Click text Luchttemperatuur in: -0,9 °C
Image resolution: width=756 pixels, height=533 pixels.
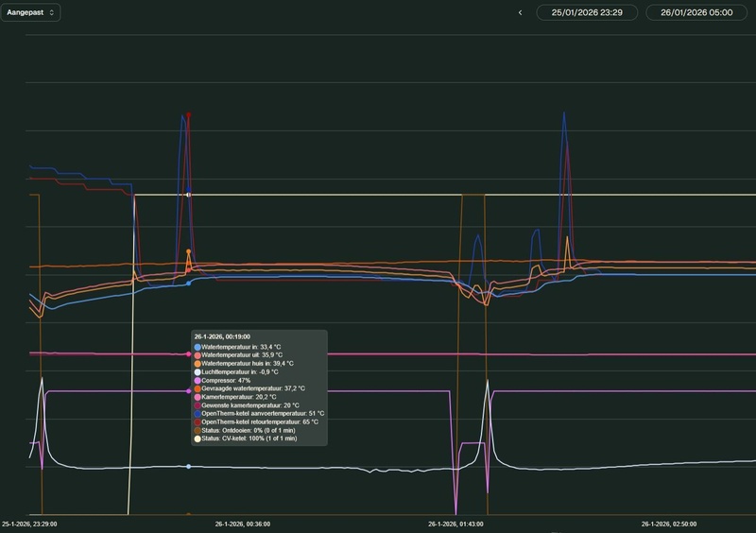point(240,372)
